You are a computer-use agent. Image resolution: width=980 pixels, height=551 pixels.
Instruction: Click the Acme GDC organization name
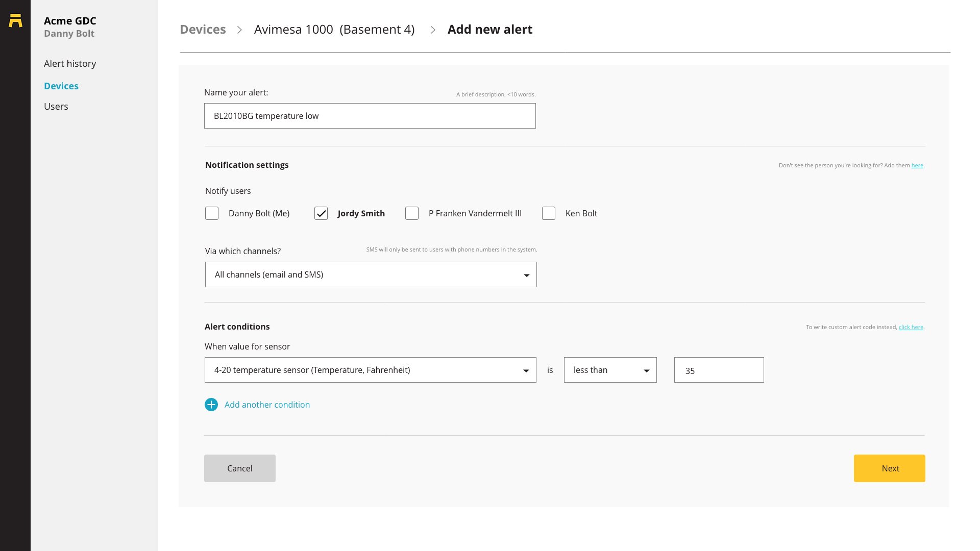point(70,21)
